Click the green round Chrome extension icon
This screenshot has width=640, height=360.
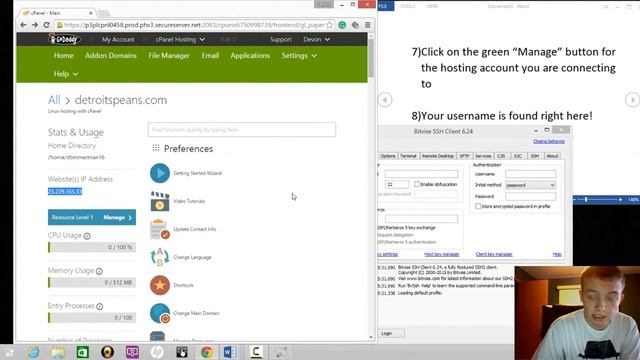[x=342, y=25]
